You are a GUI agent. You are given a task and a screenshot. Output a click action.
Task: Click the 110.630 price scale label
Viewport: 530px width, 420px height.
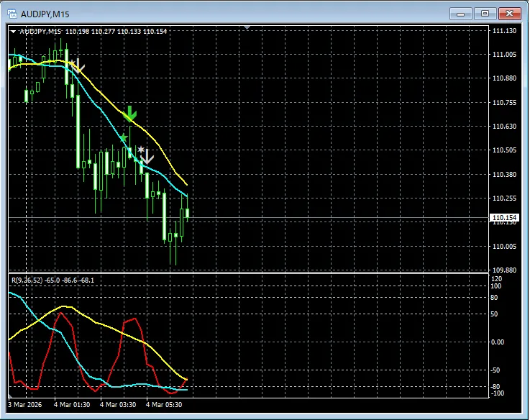pos(504,126)
